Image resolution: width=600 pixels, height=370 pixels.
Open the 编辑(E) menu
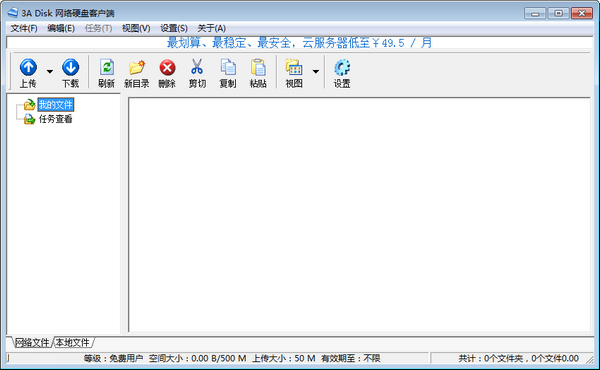pos(61,28)
